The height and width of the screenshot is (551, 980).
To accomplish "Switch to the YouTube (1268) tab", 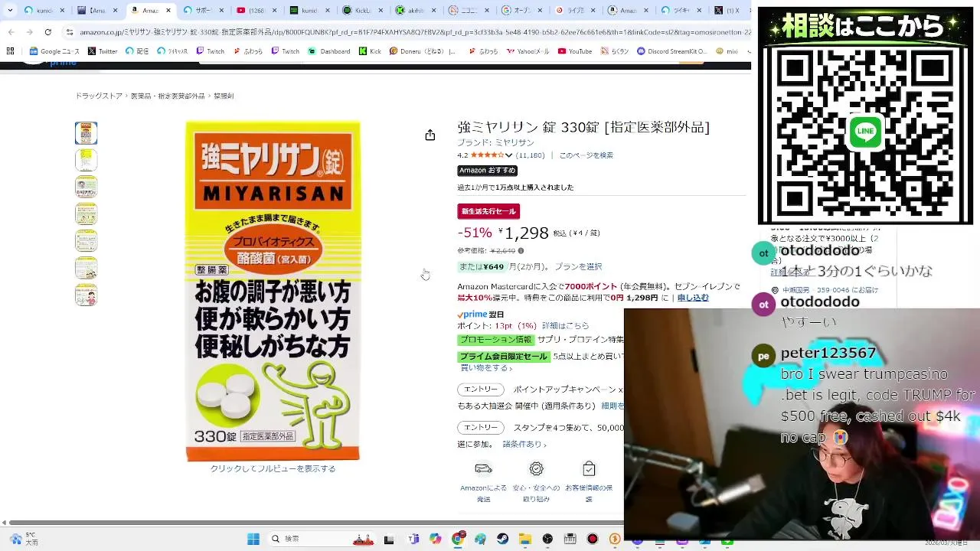I will click(256, 11).
